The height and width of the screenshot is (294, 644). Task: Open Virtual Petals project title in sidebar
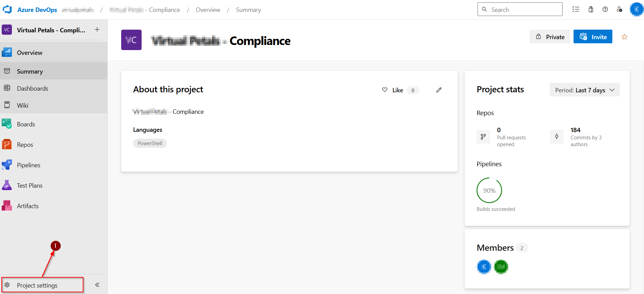point(51,30)
